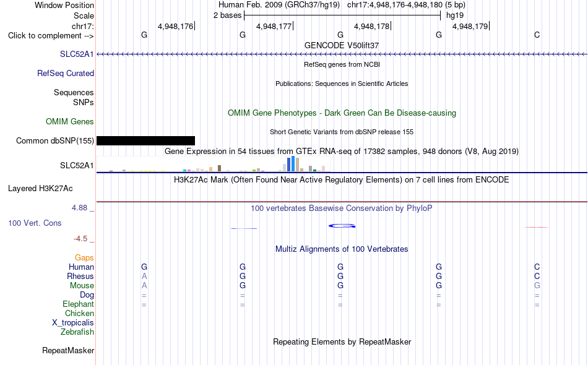
Task: Click the 4.88 PhyloP upper scale value
Action: (79, 208)
